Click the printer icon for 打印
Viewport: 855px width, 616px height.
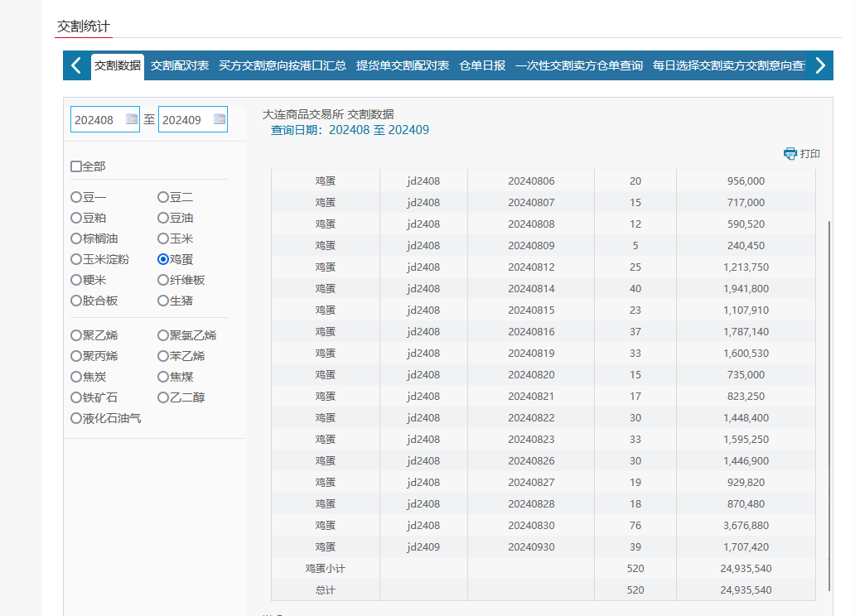(790, 154)
